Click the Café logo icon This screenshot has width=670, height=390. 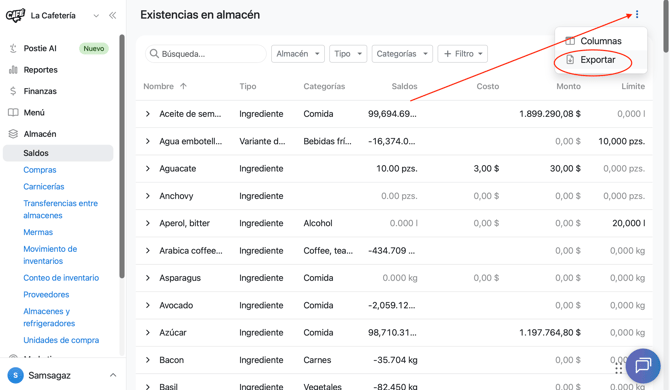(x=15, y=15)
